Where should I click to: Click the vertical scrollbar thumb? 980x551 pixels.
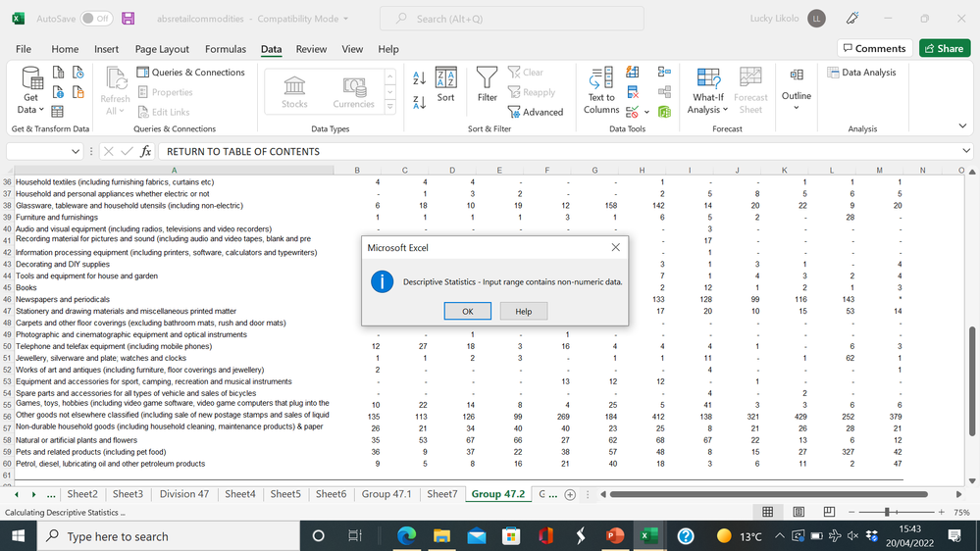(x=972, y=381)
